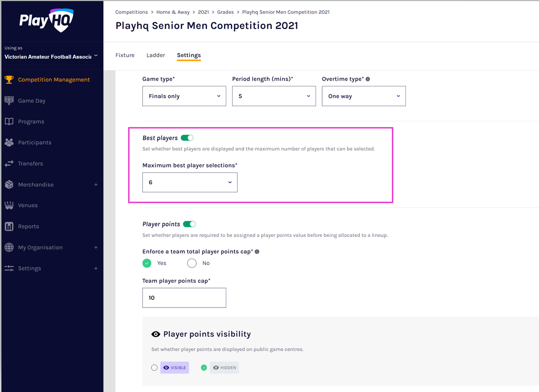Viewport: 539px width, 392px height.
Task: Open the Game type dropdown
Action: [184, 96]
